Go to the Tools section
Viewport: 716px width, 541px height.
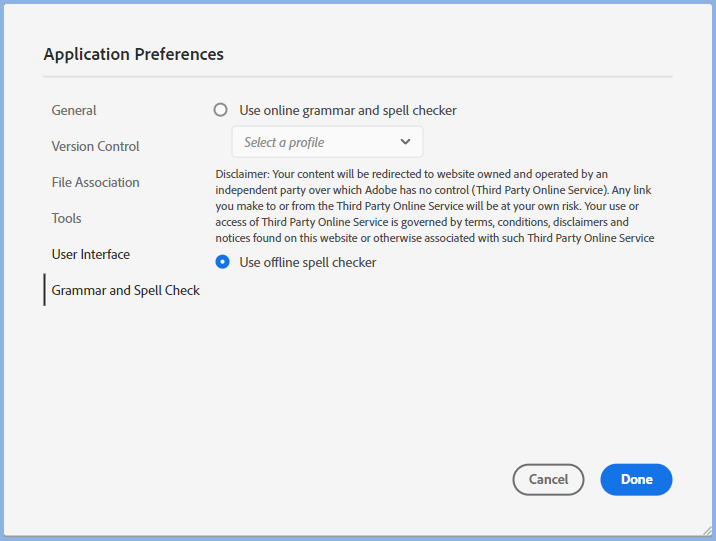66,218
